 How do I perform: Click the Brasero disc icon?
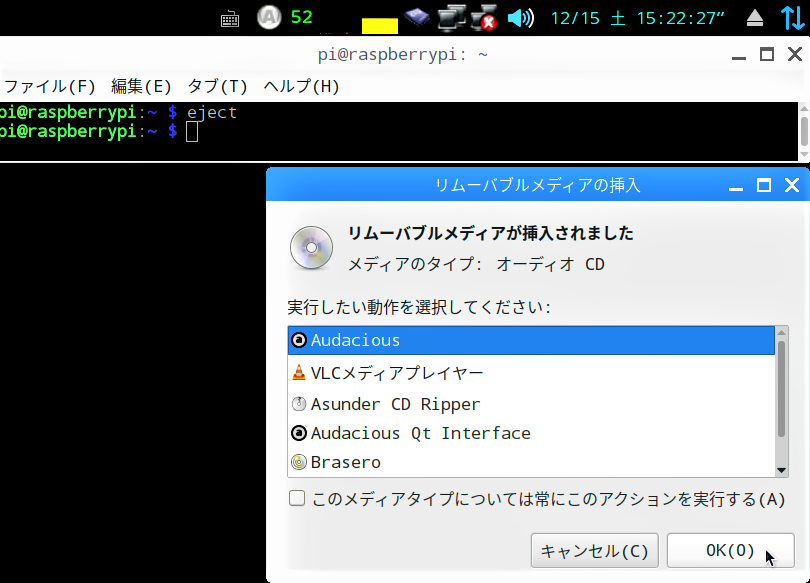pyautogui.click(x=299, y=462)
